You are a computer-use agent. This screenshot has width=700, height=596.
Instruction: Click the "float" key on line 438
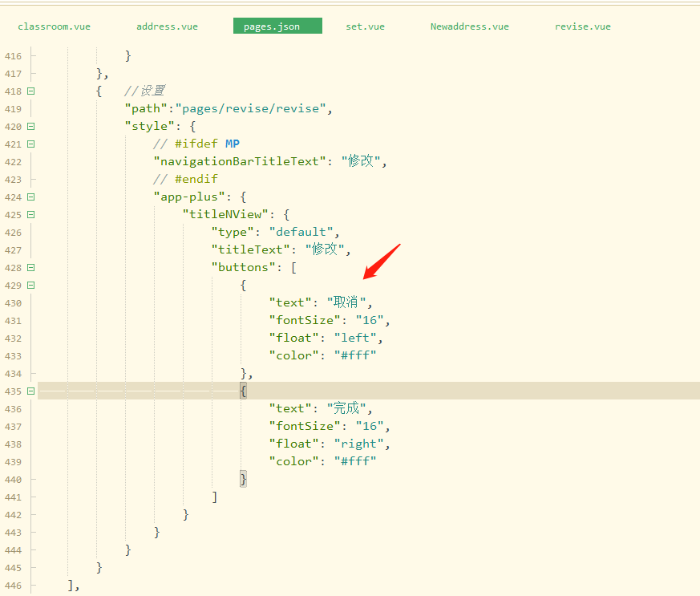(x=293, y=444)
